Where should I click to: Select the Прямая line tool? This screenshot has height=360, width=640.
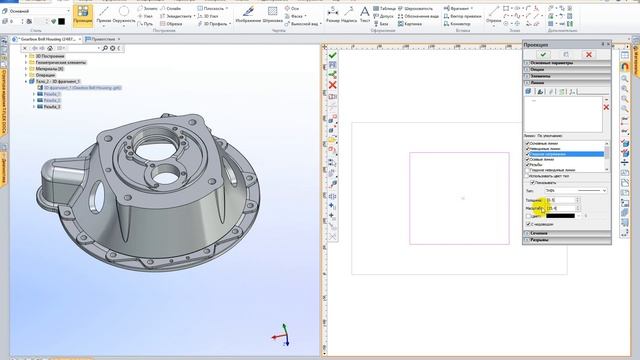(104, 16)
